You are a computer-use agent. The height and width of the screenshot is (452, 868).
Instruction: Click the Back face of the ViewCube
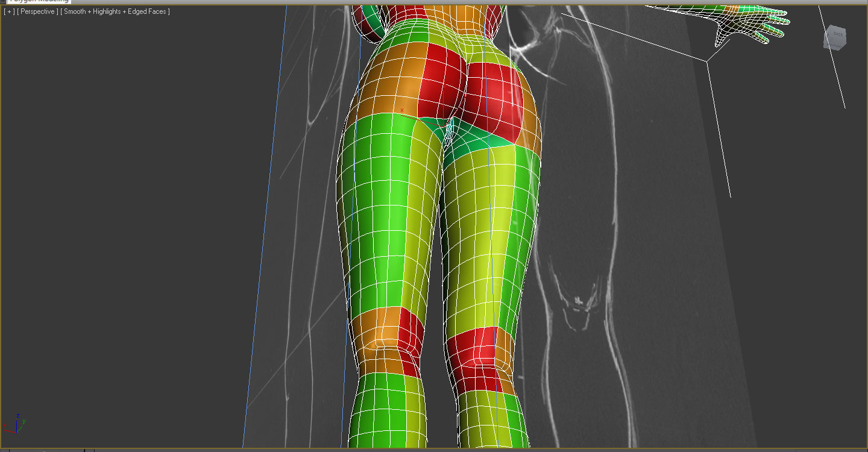coord(837,35)
